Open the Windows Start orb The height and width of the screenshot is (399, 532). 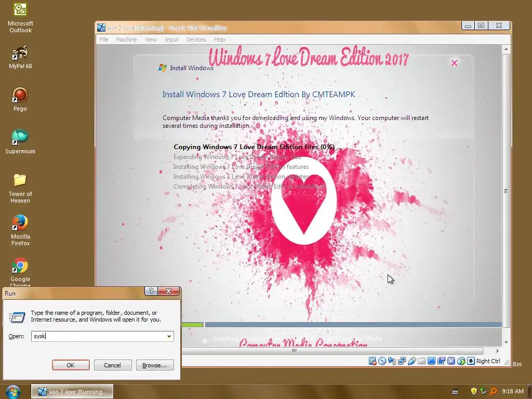tap(13, 392)
